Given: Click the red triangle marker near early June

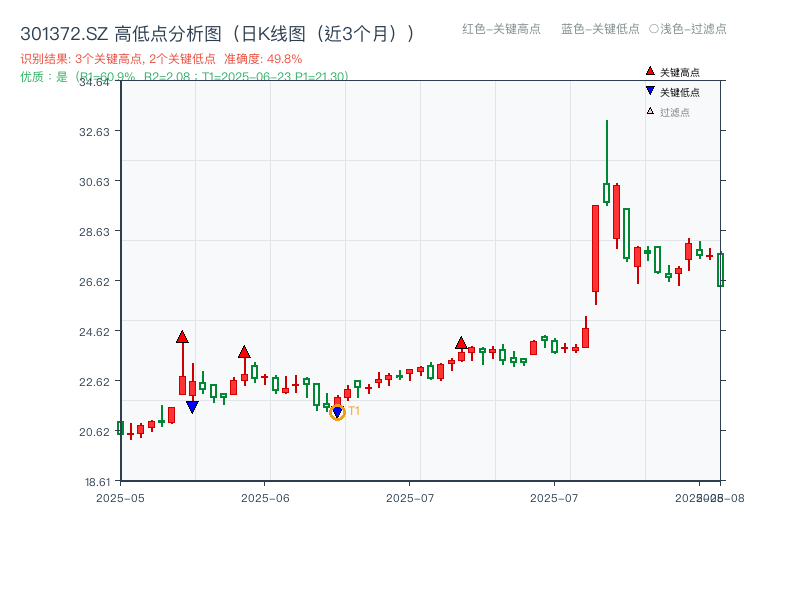Looking at the screenshot, I should [x=244, y=351].
